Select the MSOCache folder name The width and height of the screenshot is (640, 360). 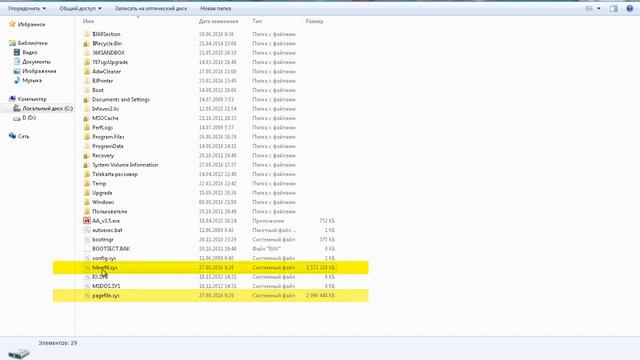pos(105,118)
